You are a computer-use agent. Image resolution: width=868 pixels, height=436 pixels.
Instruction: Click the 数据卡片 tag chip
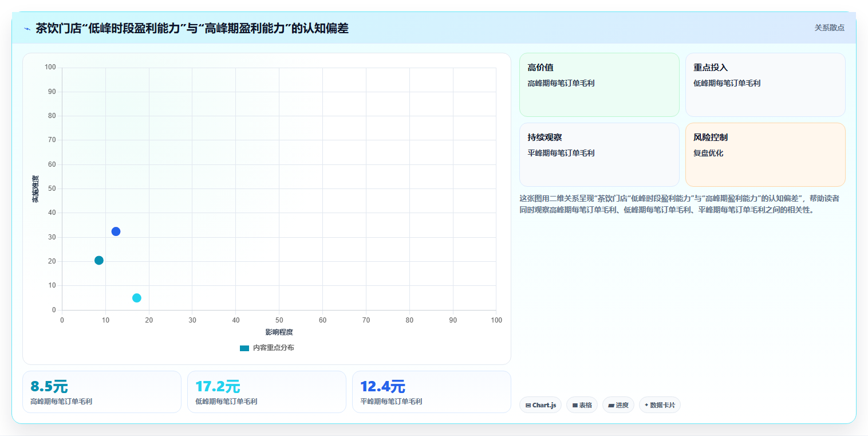point(660,405)
